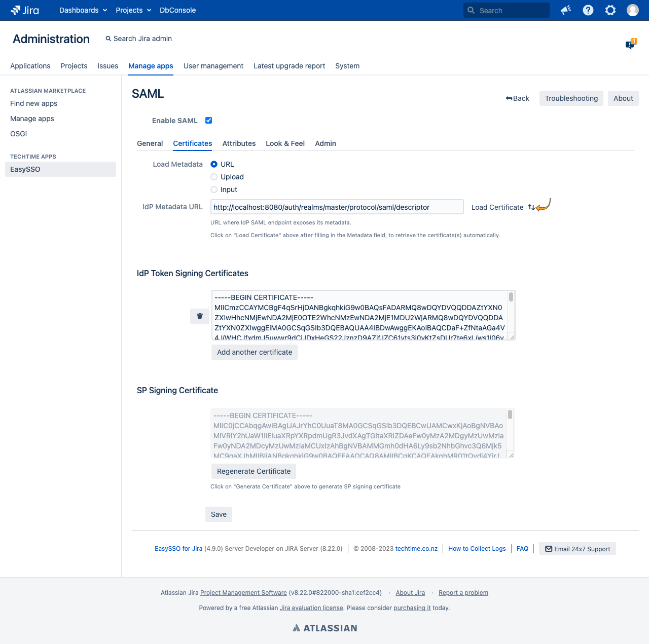Open How to Collect Logs link

click(477, 549)
